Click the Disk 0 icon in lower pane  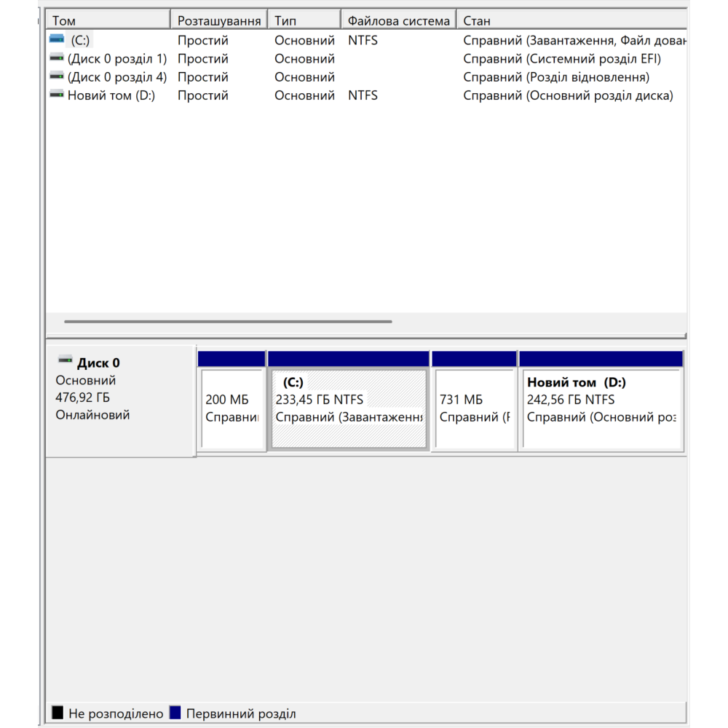click(x=65, y=361)
